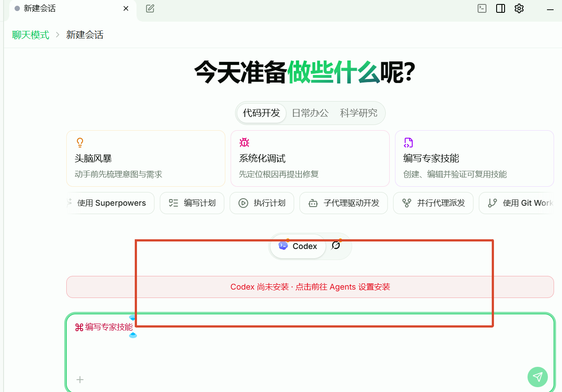Select the 使用 Superpowers chip
The image size is (562, 392).
pos(110,203)
